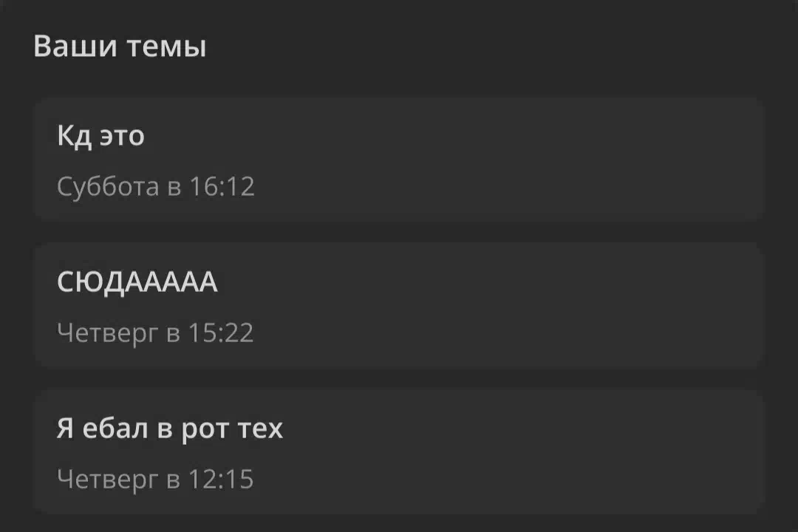Click the time "16:12" in the first card
Image resolution: width=798 pixels, height=532 pixels.
tap(222, 186)
